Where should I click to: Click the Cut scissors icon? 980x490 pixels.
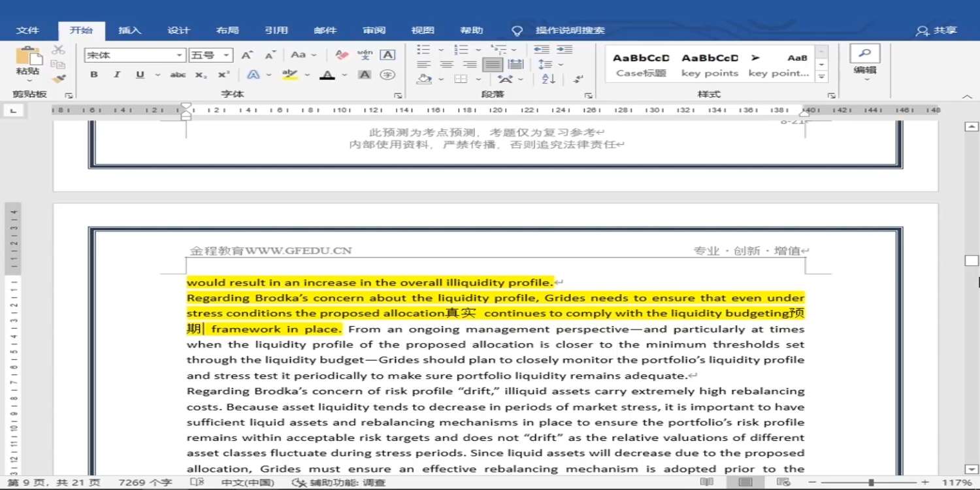[x=59, y=50]
